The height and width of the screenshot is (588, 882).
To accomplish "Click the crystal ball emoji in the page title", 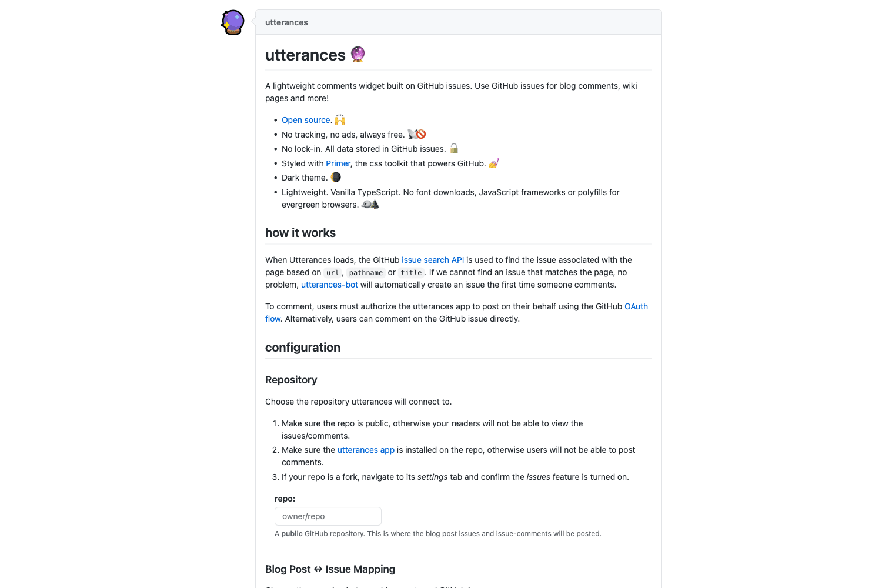I will click(358, 54).
